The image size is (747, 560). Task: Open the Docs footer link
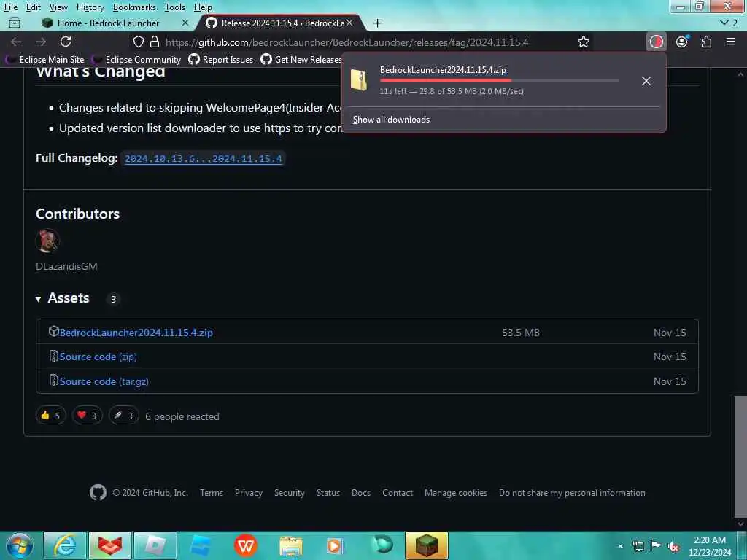click(361, 493)
